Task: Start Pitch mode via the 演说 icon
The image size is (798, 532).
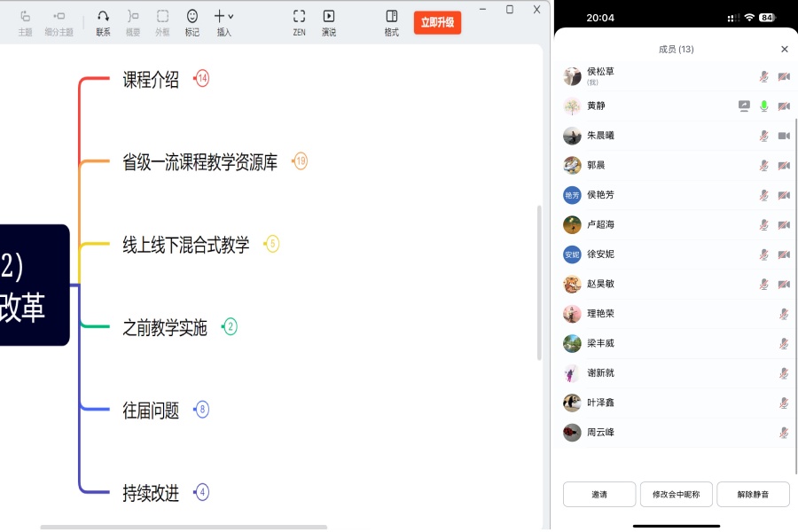Action: (328, 17)
